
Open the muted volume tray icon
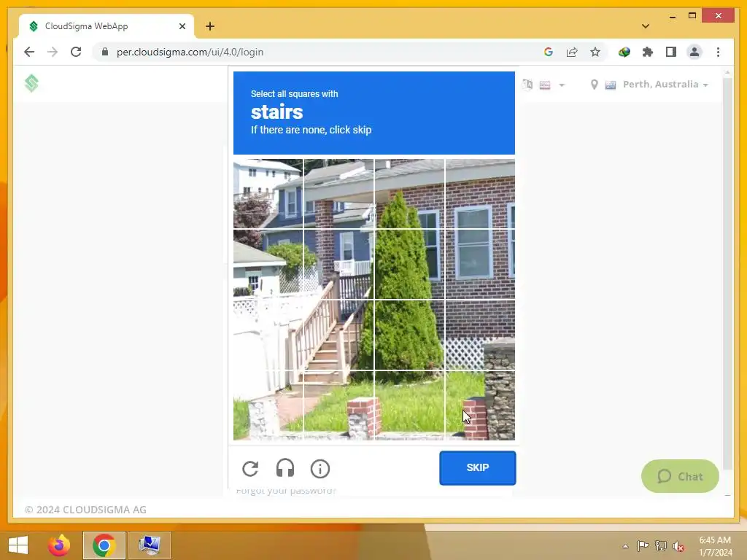pyautogui.click(x=678, y=546)
